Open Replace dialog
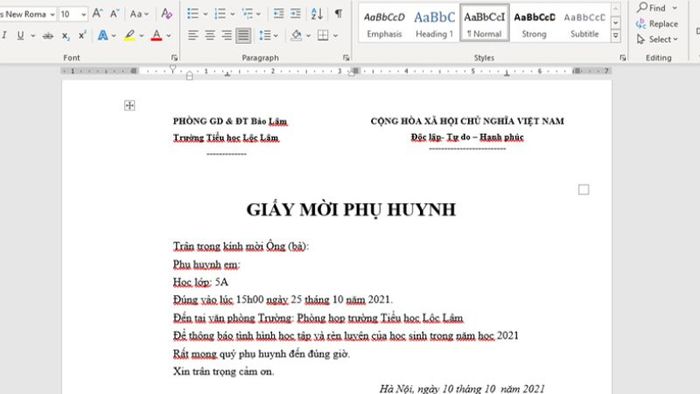 pos(658,24)
